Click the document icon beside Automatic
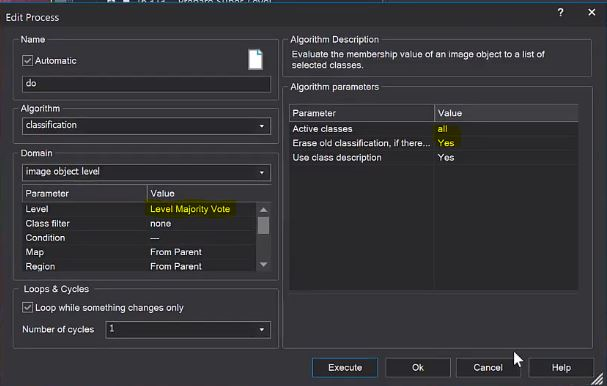The image size is (607, 386). click(255, 60)
